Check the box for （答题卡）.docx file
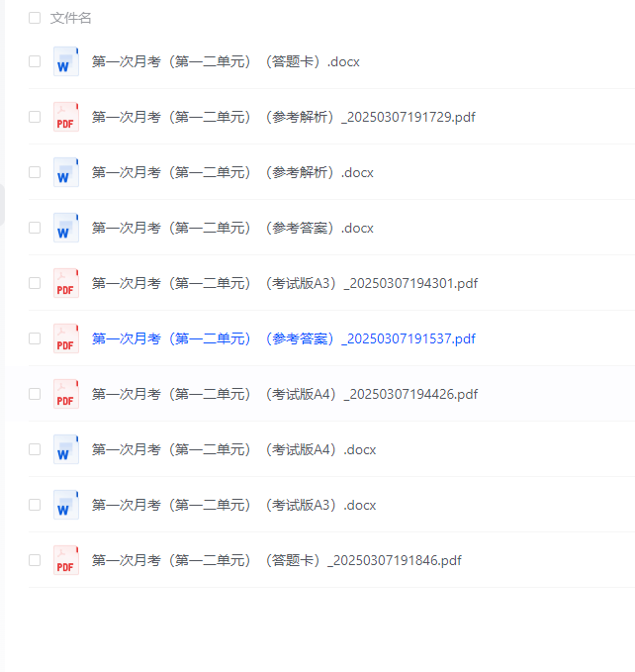Image resolution: width=635 pixels, height=672 pixels. click(35, 61)
